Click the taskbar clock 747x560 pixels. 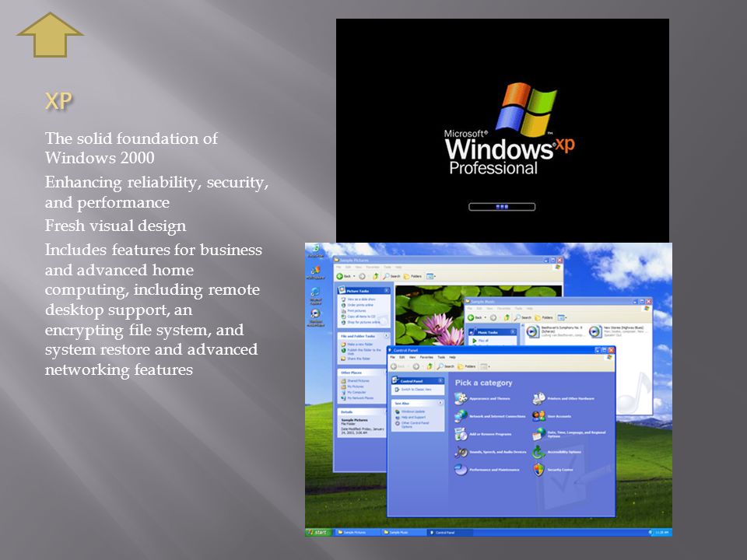[661, 532]
